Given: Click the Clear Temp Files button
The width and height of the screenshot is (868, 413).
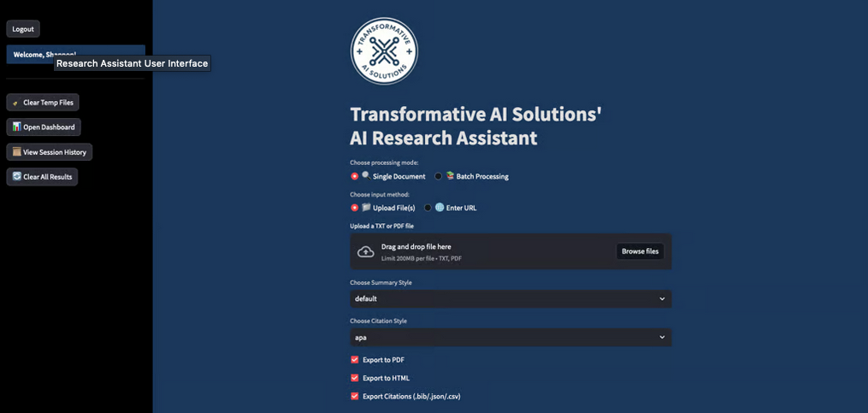Looking at the screenshot, I should [43, 103].
